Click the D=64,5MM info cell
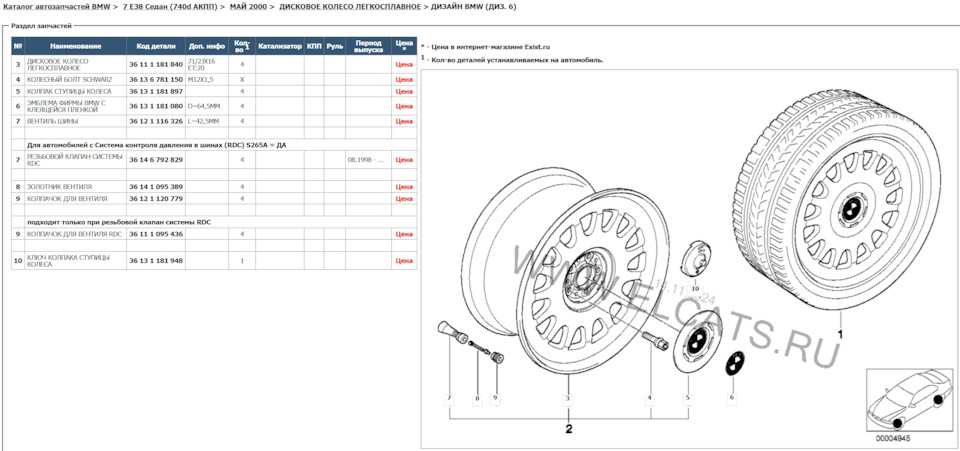The width and height of the screenshot is (960, 451). (x=207, y=106)
